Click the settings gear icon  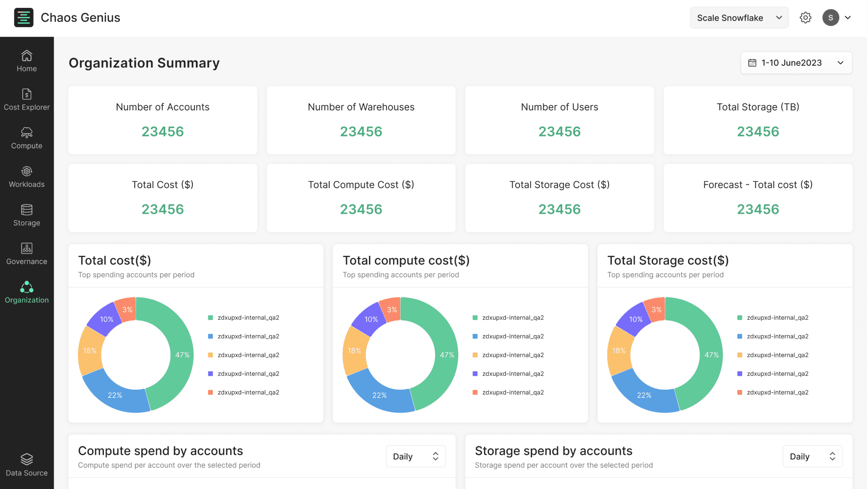[805, 18]
